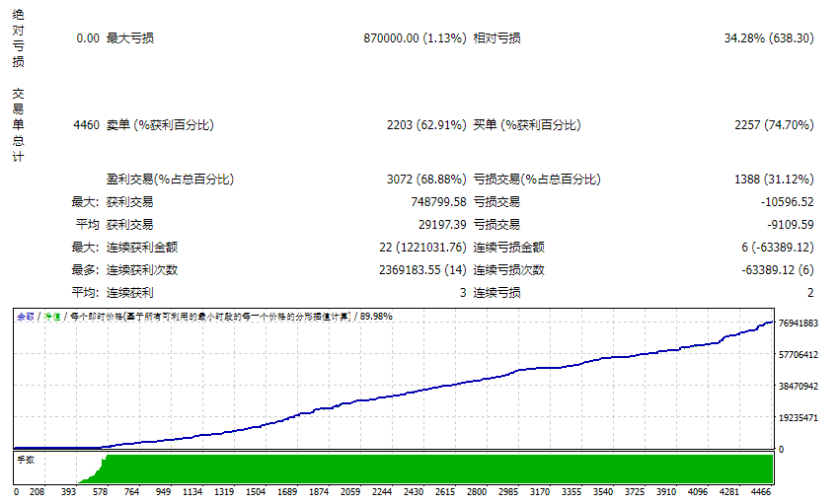
Task: Click the average profit trade value '29197.39'
Action: [x=442, y=225]
